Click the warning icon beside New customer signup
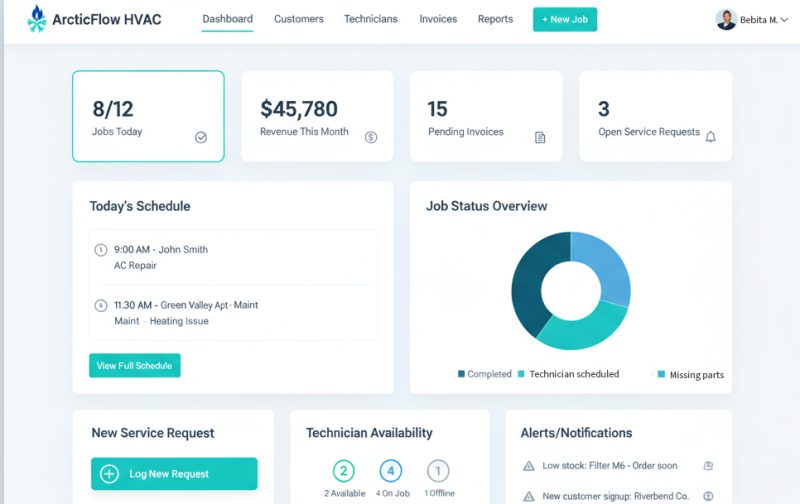The width and height of the screenshot is (800, 504). tap(529, 496)
